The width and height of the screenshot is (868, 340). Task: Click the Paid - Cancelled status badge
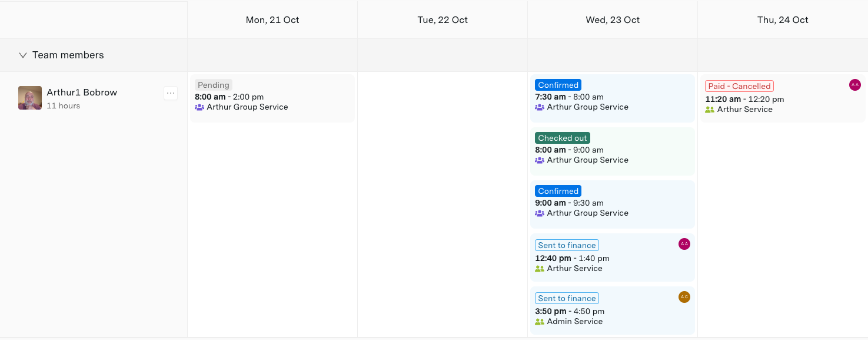tap(739, 85)
